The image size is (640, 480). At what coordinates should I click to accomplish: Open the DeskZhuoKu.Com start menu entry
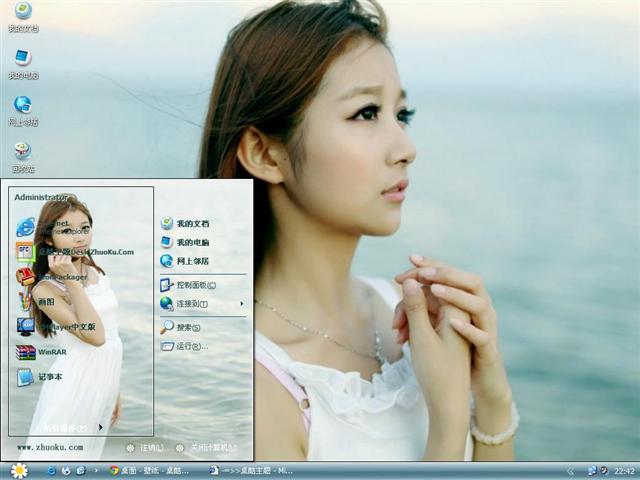(75, 252)
